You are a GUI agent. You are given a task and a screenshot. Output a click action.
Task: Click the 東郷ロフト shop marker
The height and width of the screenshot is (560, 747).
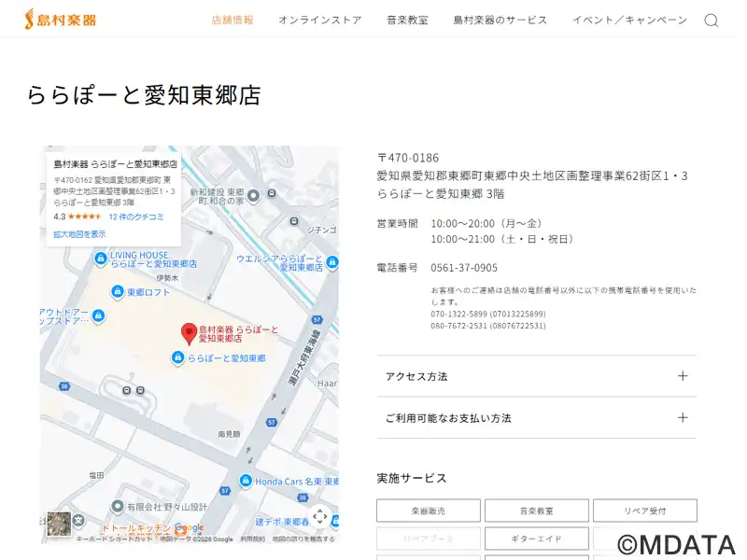coord(117,292)
